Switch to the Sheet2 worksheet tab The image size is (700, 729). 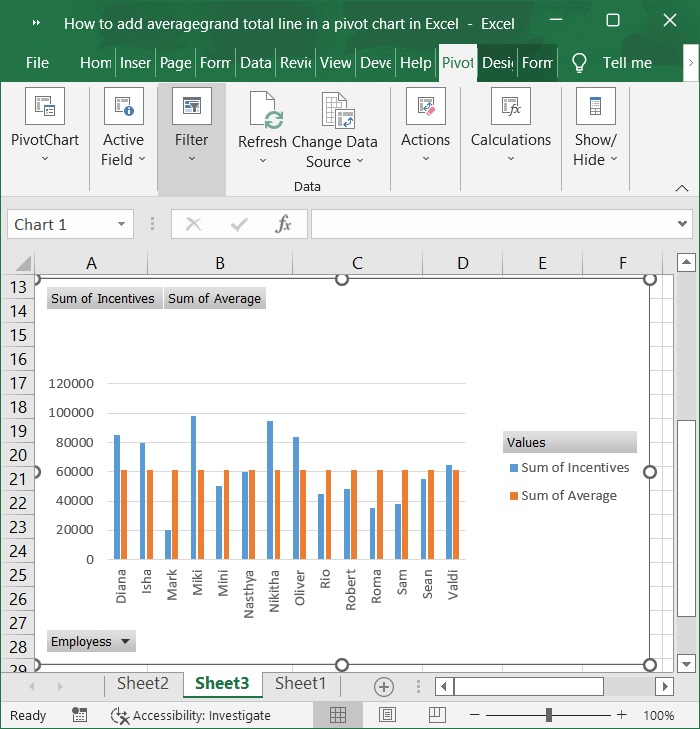[142, 684]
